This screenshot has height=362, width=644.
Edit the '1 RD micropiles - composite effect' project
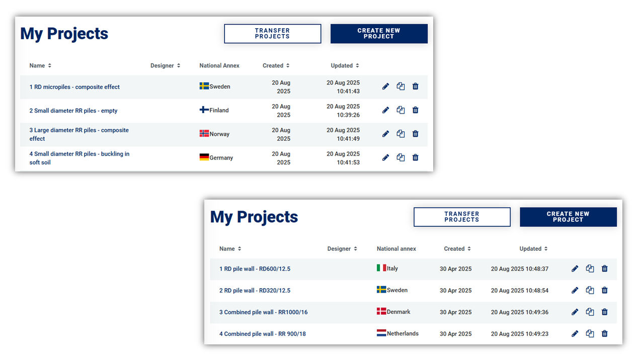(x=385, y=86)
